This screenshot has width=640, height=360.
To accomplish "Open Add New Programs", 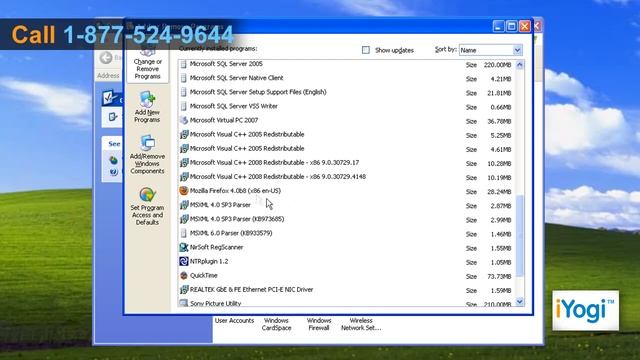I will (x=147, y=107).
